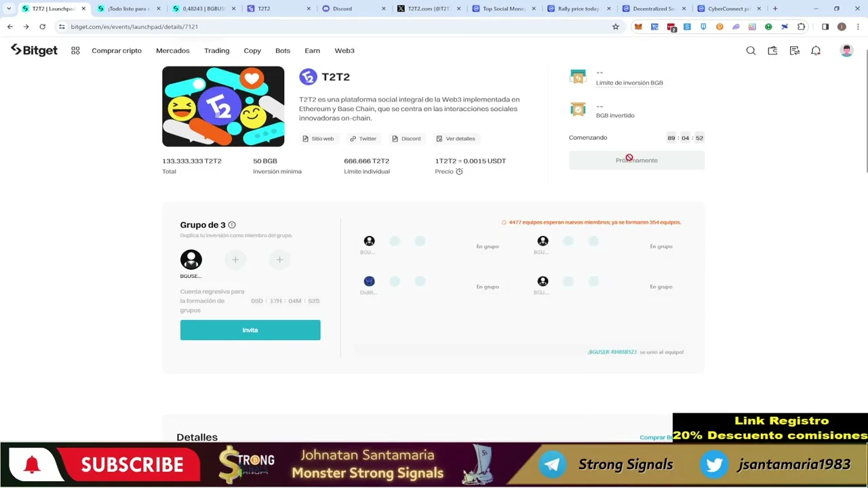Select the 666.666 T2T2 individual limit
The image size is (868, 488).
(367, 161)
